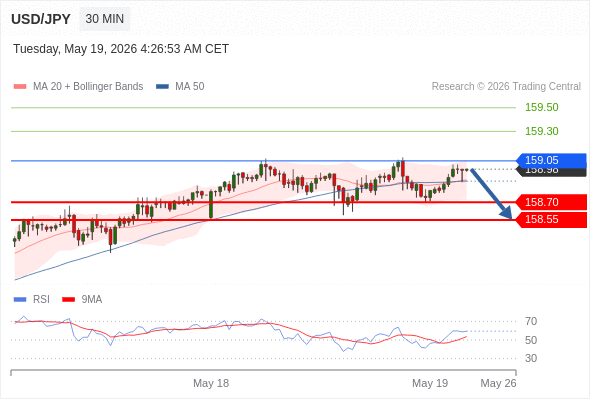Click the May 18 date axis label

(x=211, y=383)
